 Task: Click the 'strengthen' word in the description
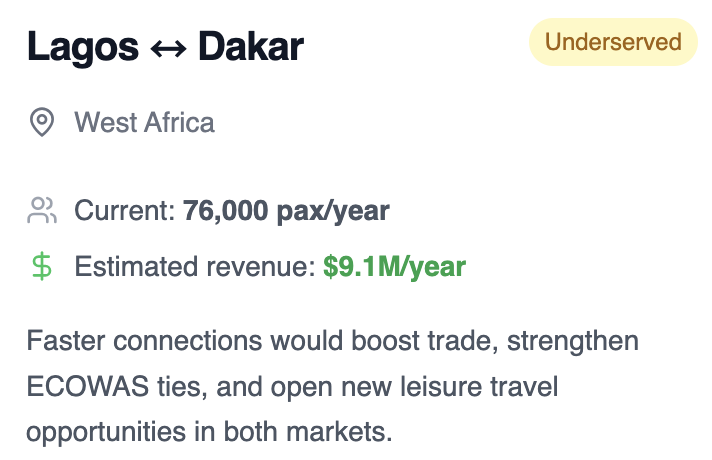click(573, 341)
